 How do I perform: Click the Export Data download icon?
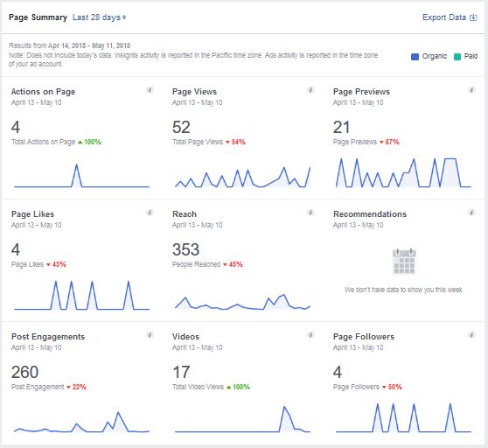pyautogui.click(x=473, y=17)
